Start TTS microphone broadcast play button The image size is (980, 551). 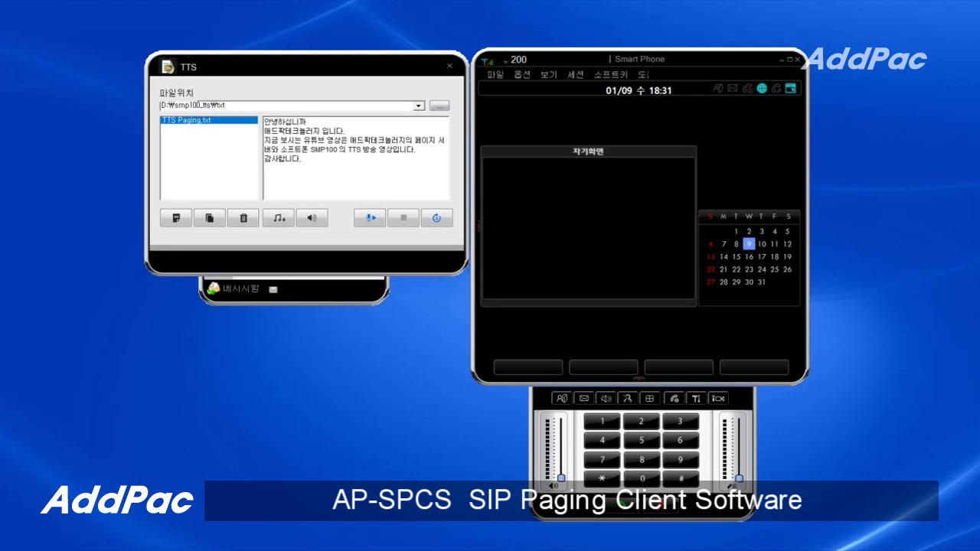tap(370, 218)
